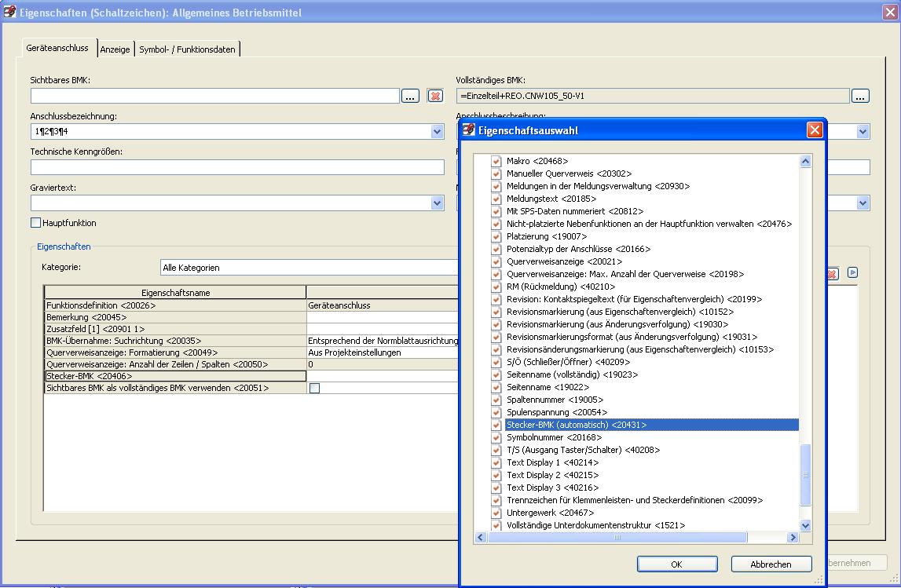
Task: Click scroll up arrow in property list
Action: tap(806, 162)
